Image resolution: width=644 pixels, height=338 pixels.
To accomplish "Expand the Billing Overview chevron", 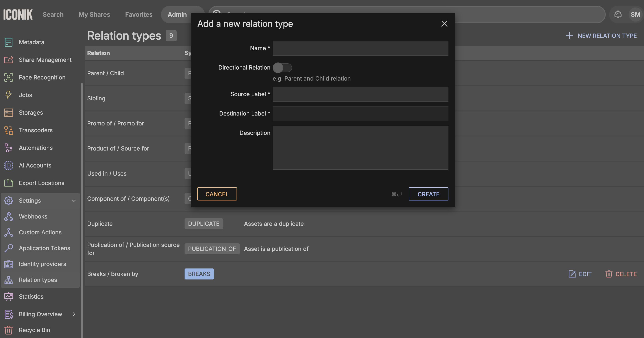I will 74,314.
